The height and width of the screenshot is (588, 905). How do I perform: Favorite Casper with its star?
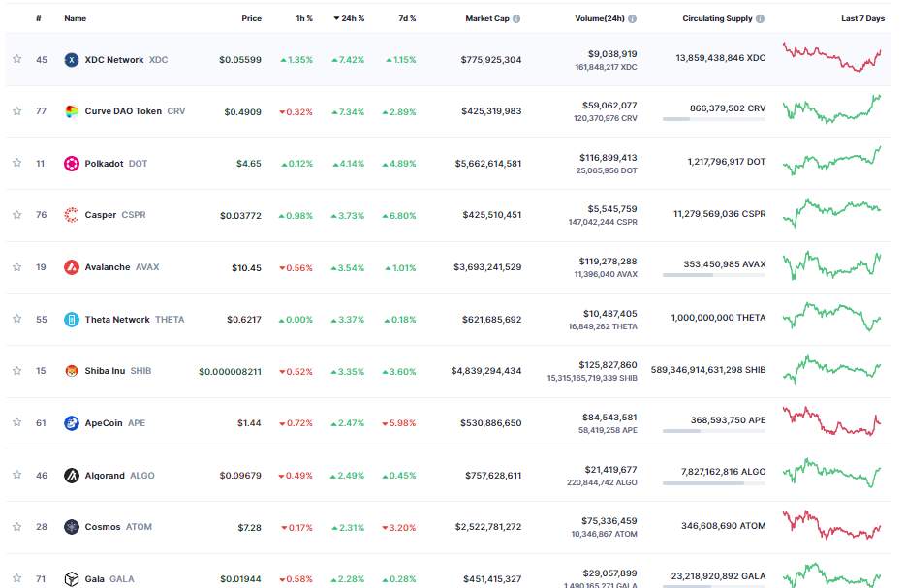click(17, 215)
